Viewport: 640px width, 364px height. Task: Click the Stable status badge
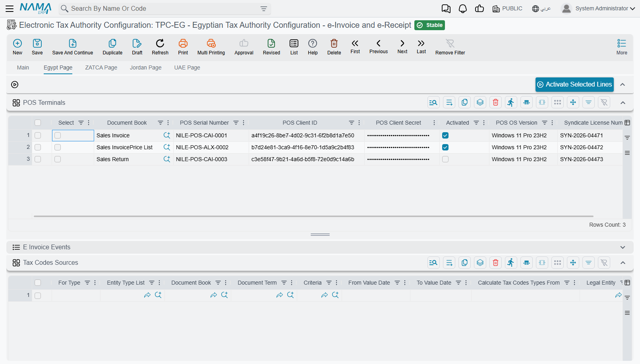[x=429, y=25]
